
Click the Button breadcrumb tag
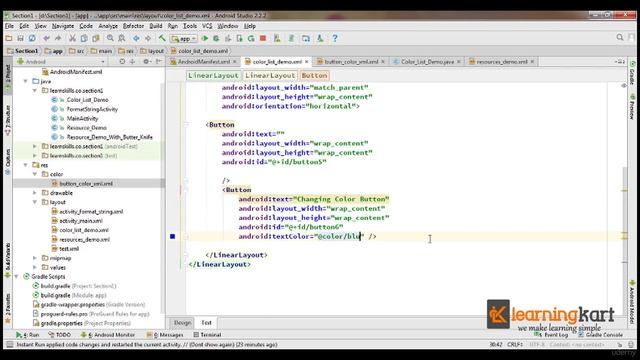(x=314, y=76)
